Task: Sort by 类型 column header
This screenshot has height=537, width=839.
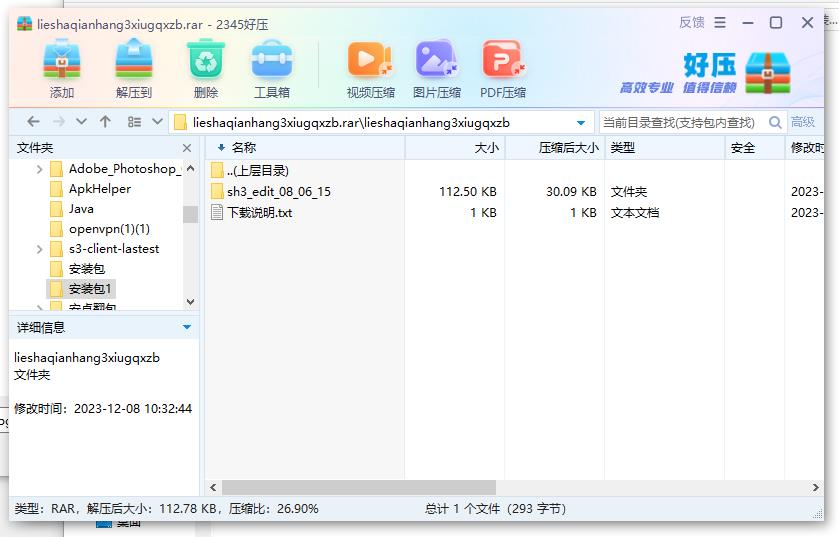Action: click(665, 148)
